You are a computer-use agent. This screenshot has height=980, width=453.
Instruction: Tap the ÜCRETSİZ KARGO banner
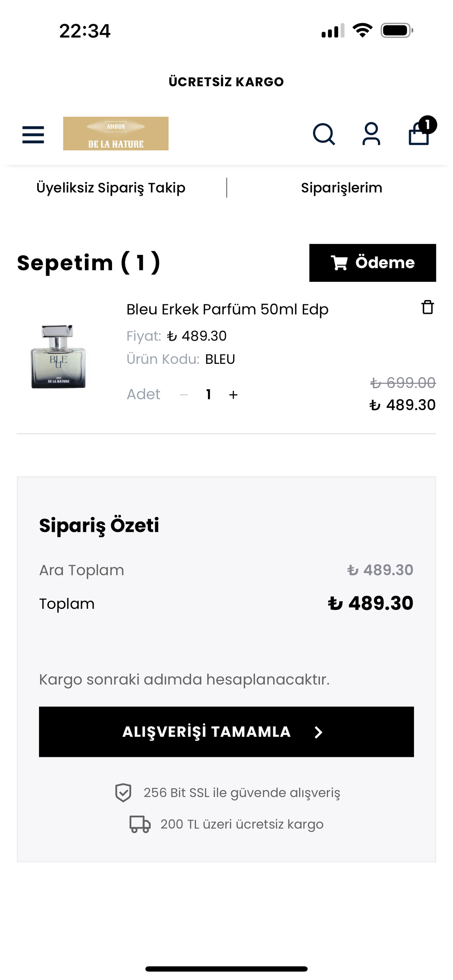tap(226, 82)
